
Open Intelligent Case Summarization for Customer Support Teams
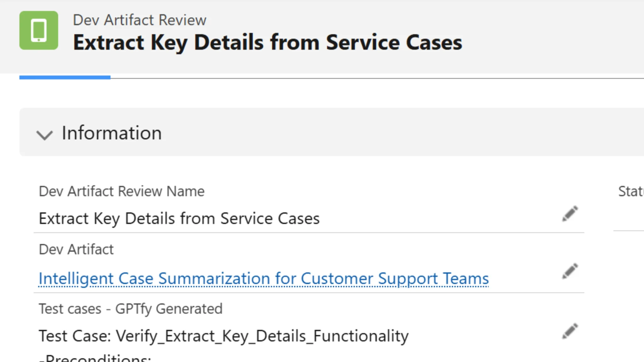click(264, 278)
